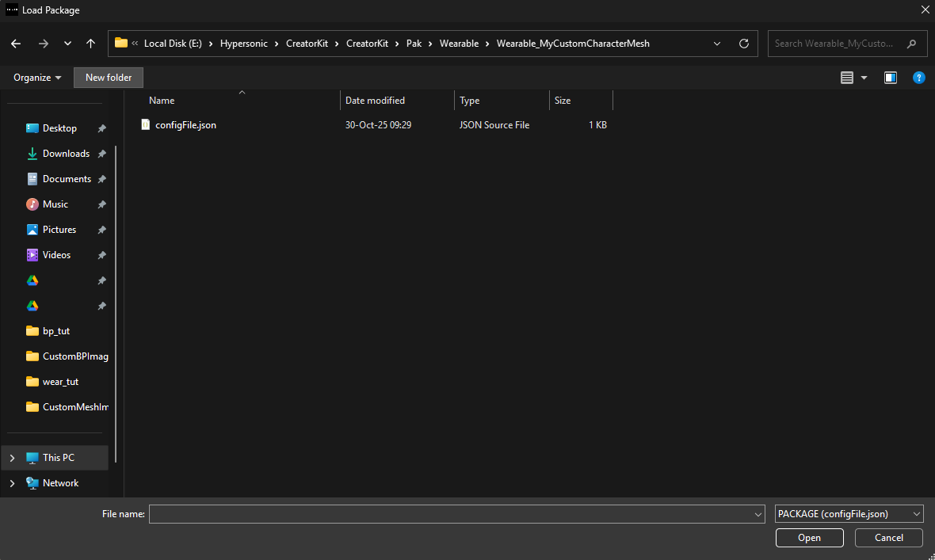Open the Recent locations dropdown arrow
The image size is (935, 560).
pyautogui.click(x=67, y=44)
